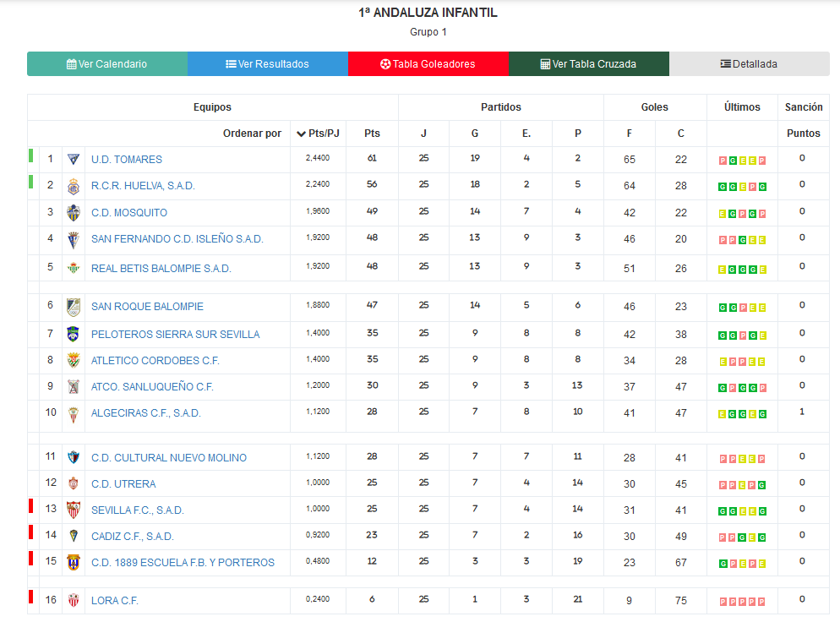Image resolution: width=840 pixels, height=622 pixels.
Task: Click the Algeciras C.F. crest icon
Action: coord(74,414)
